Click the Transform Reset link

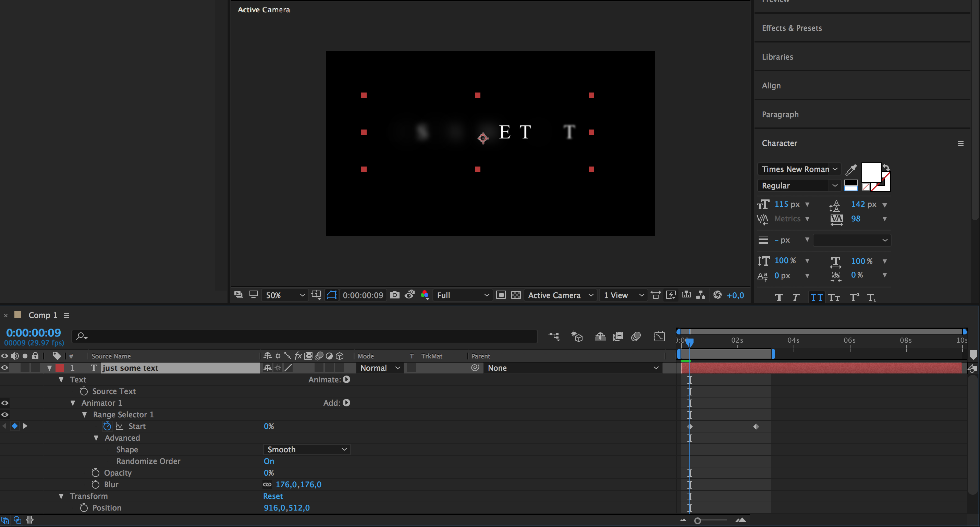273,496
